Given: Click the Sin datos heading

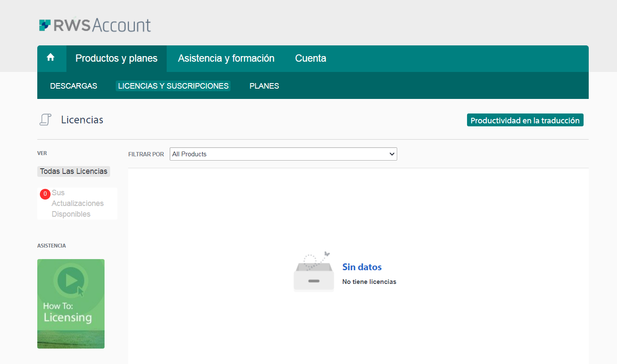Looking at the screenshot, I should 362,267.
